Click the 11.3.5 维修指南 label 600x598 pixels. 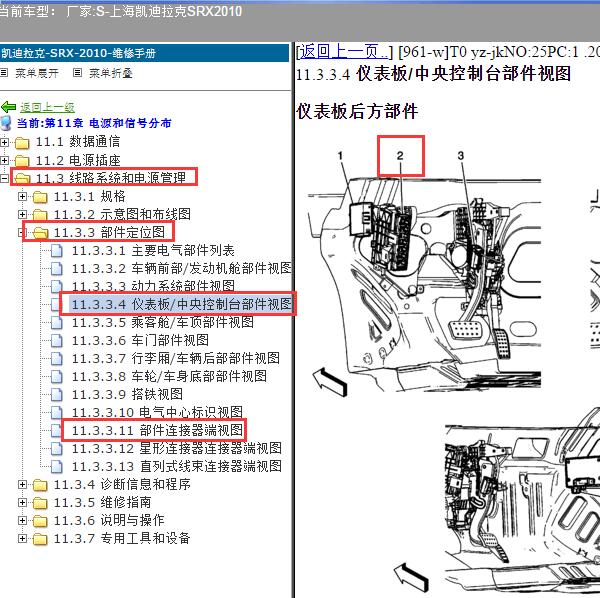coord(103,502)
